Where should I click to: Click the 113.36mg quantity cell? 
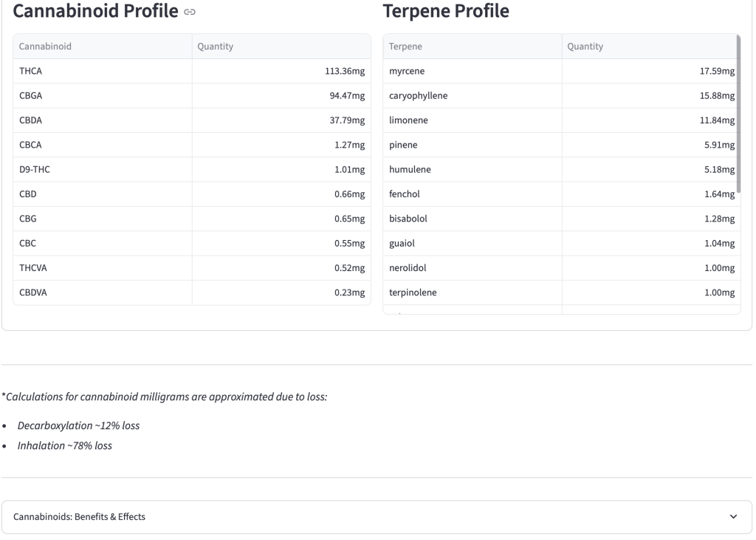(281, 72)
